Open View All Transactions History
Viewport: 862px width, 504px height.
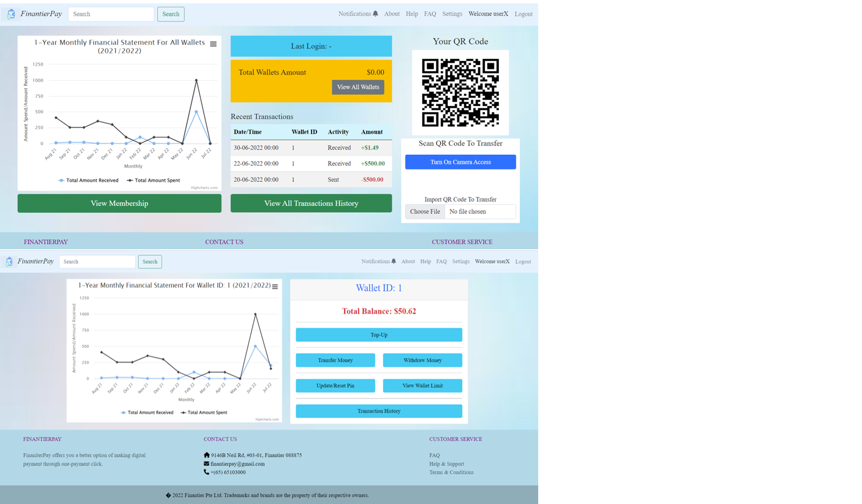coord(311,203)
